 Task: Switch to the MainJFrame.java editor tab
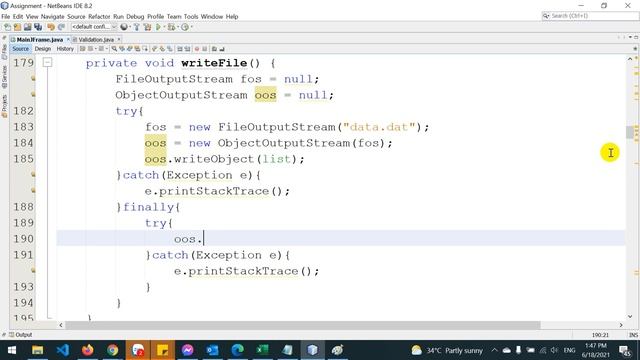tap(40, 40)
